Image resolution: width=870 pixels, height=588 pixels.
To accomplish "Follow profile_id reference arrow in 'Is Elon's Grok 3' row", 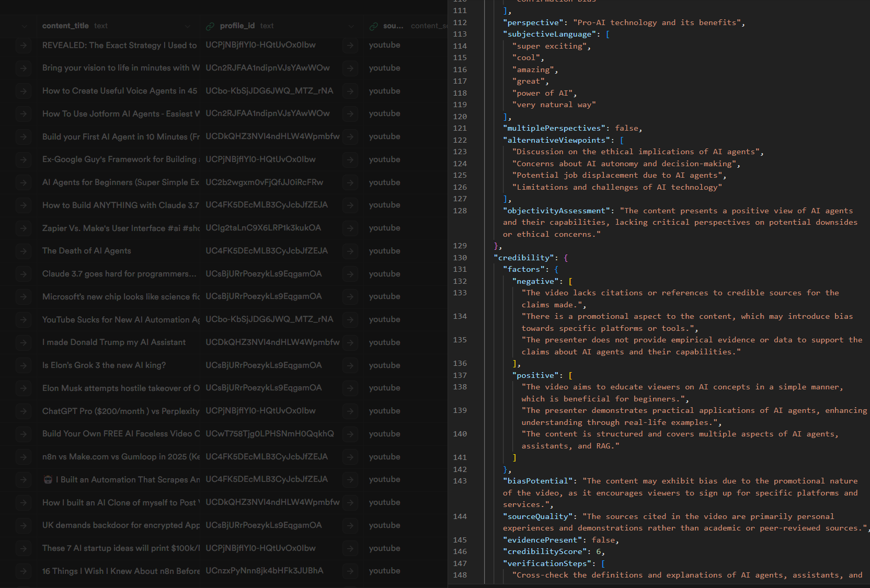I will (350, 365).
